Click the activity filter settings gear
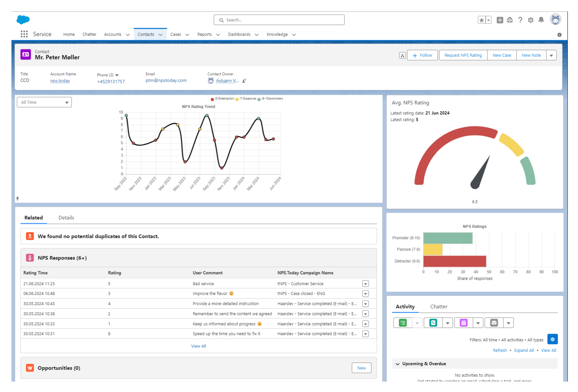The width and height of the screenshot is (578, 392). click(552, 339)
